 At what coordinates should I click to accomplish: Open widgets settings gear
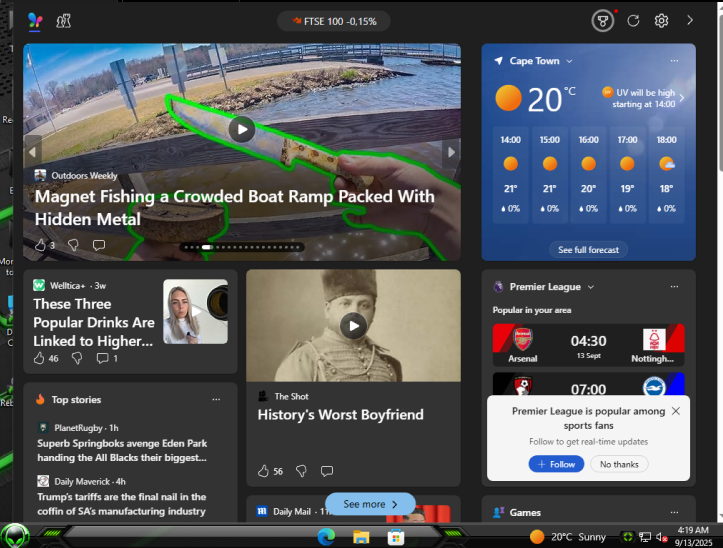point(661,21)
